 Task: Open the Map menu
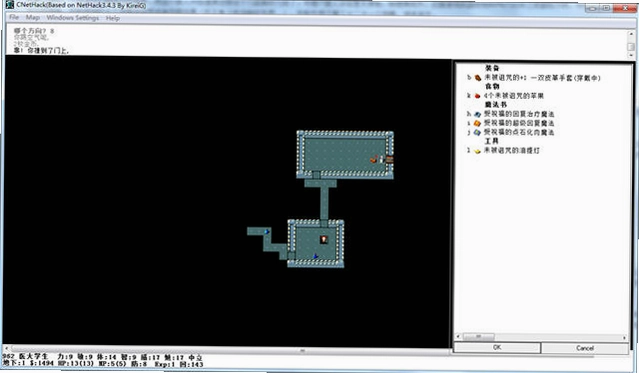tap(33, 18)
